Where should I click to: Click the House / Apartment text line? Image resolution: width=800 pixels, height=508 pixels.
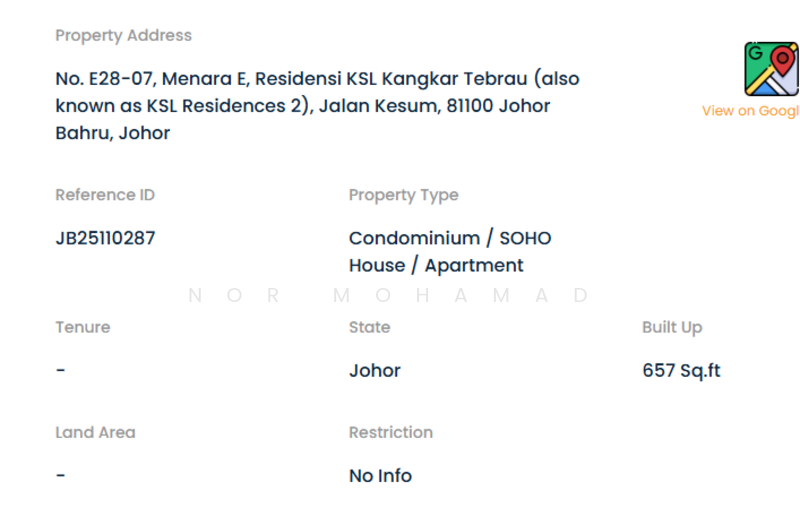[x=435, y=265]
